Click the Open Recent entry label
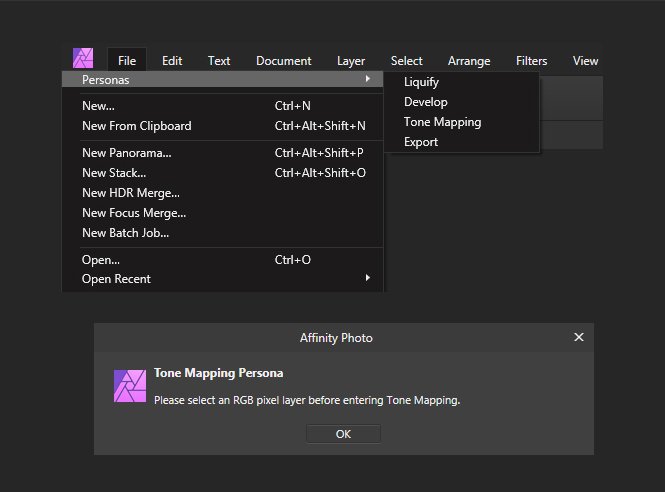Screen dimensions: 665x492 [x=116, y=279]
